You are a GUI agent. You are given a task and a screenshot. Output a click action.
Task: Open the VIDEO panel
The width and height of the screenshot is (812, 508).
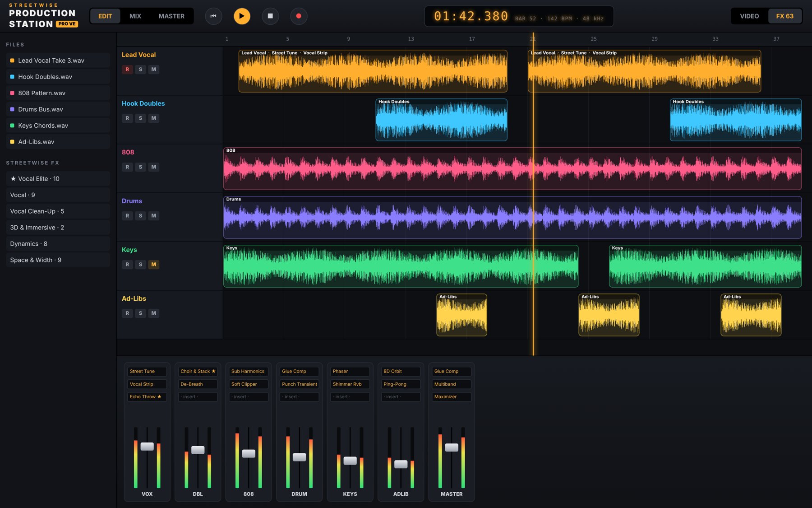[x=749, y=16]
